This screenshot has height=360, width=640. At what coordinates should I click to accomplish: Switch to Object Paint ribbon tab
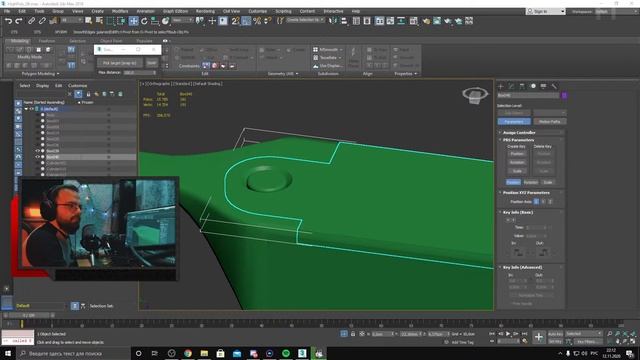111,41
